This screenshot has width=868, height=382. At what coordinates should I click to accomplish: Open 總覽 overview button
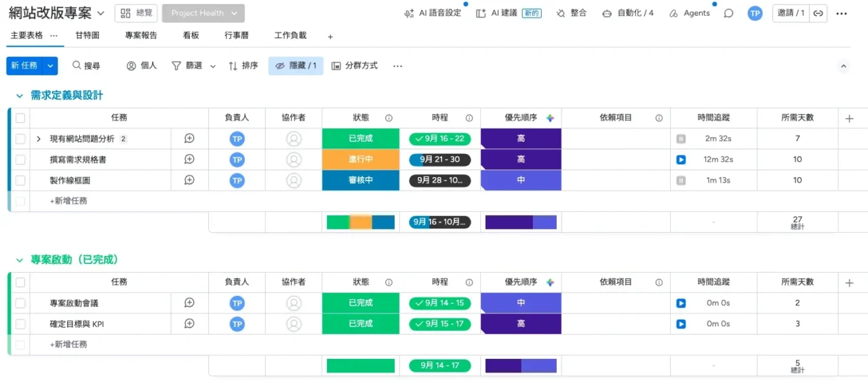click(136, 14)
